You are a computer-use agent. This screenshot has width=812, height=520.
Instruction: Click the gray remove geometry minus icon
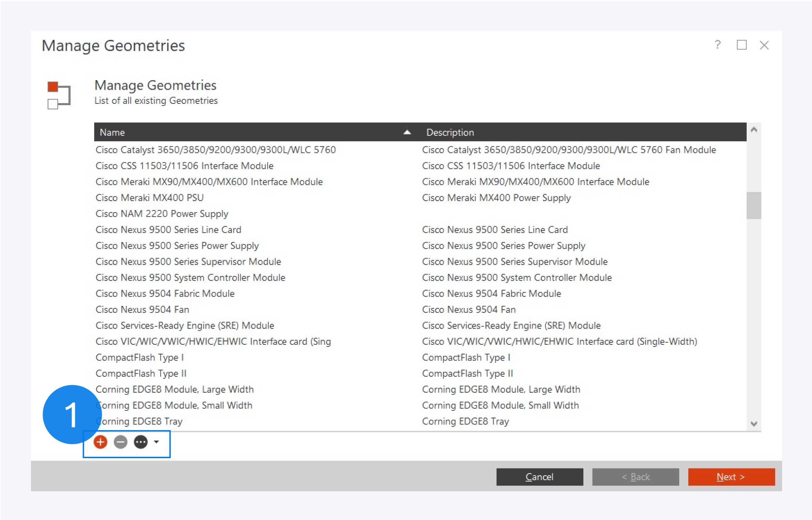click(121, 442)
